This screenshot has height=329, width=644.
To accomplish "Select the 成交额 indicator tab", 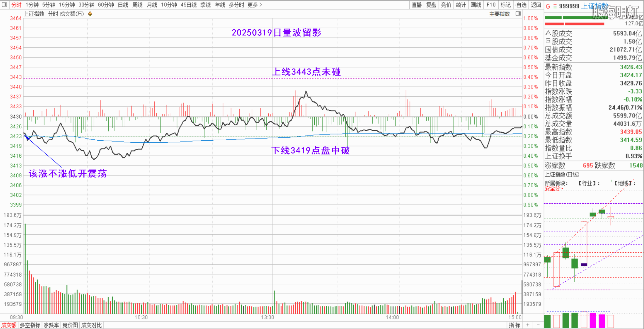I will (9, 325).
